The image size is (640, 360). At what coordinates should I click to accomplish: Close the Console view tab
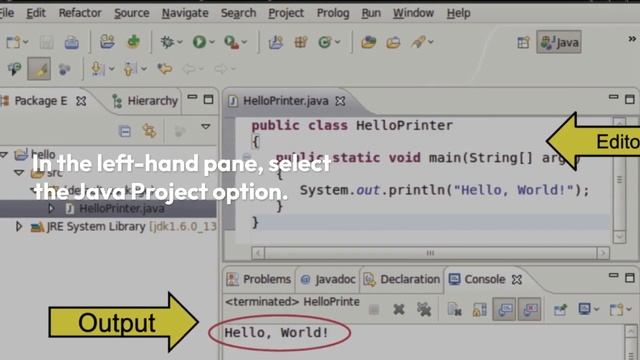pyautogui.click(x=517, y=280)
